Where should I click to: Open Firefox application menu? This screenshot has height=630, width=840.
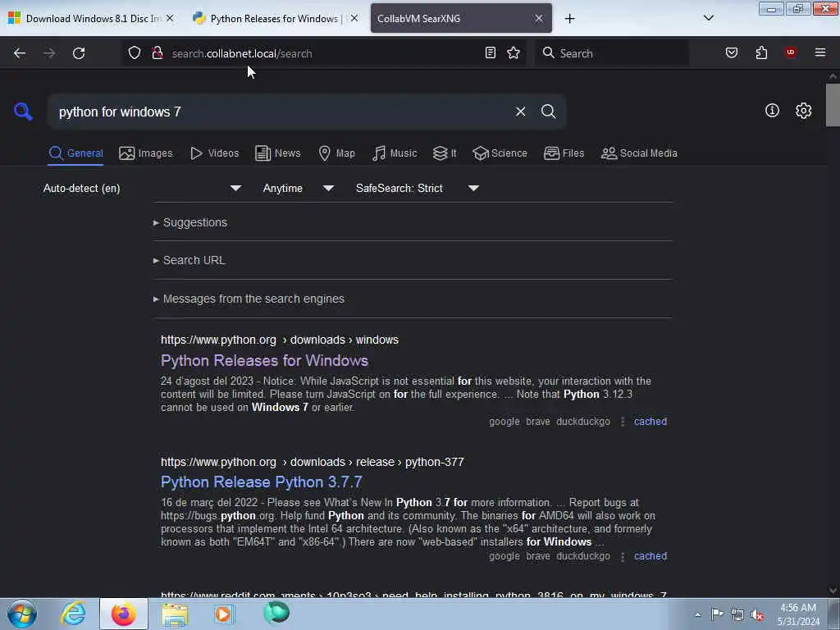pos(819,52)
